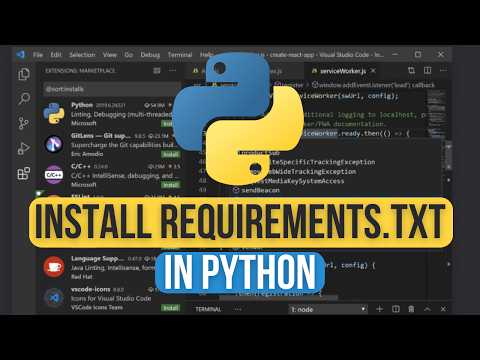480x360 pixels.
Task: Kill terminal with trash icon
Action: pyautogui.click(x=411, y=309)
